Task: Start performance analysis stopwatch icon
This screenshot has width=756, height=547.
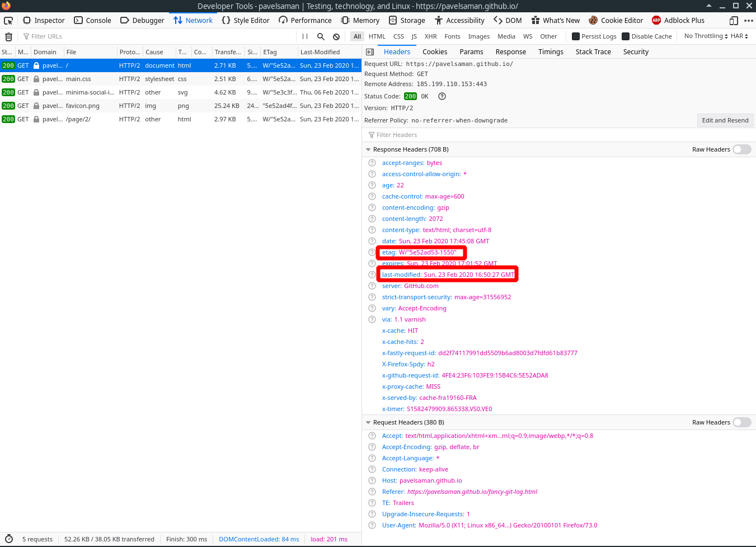Action: click(9, 539)
